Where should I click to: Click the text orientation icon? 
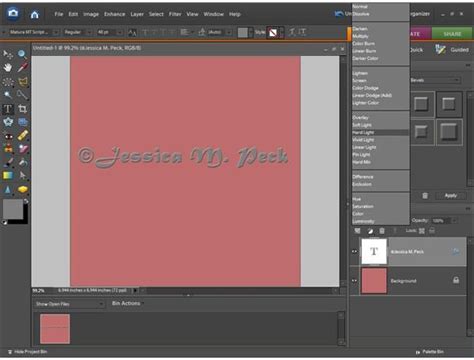[303, 32]
